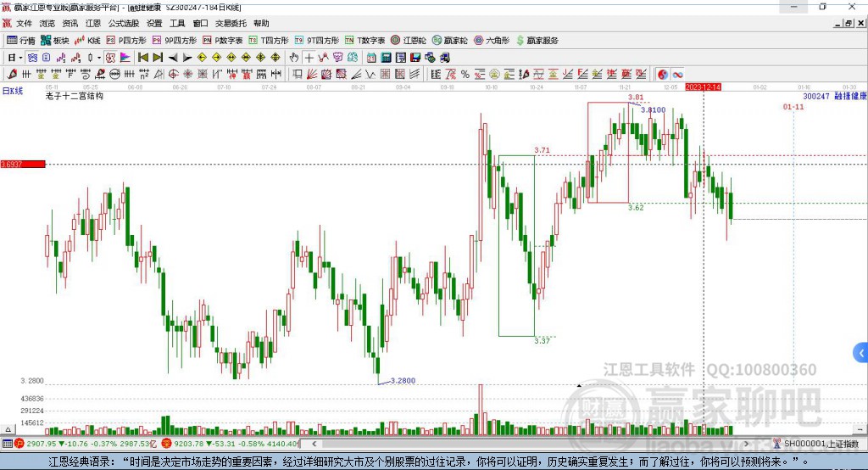868x470 pixels.
Task: Open the 行情 market quotes view
Action: click(x=20, y=41)
